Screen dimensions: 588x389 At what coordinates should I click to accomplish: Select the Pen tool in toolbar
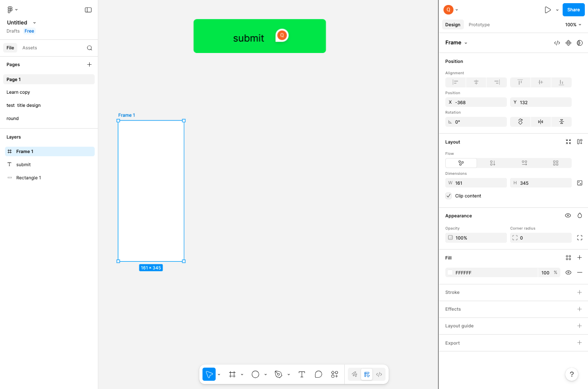tap(279, 375)
